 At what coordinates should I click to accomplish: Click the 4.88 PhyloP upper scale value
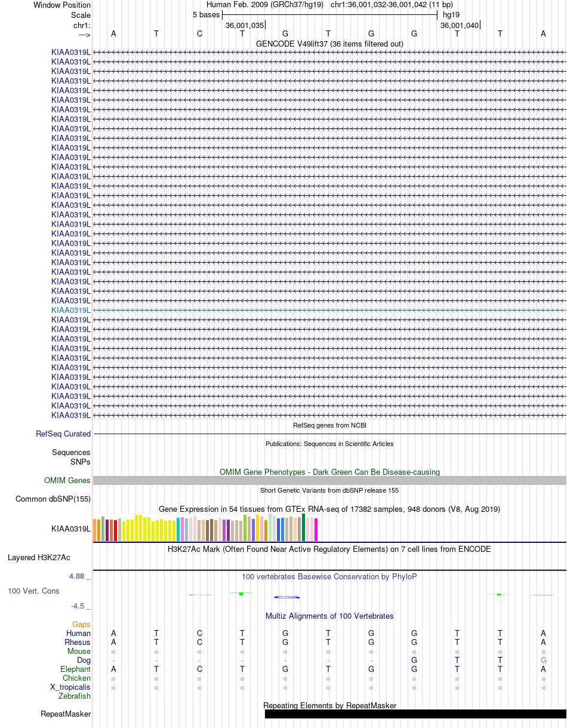pyautogui.click(x=80, y=576)
